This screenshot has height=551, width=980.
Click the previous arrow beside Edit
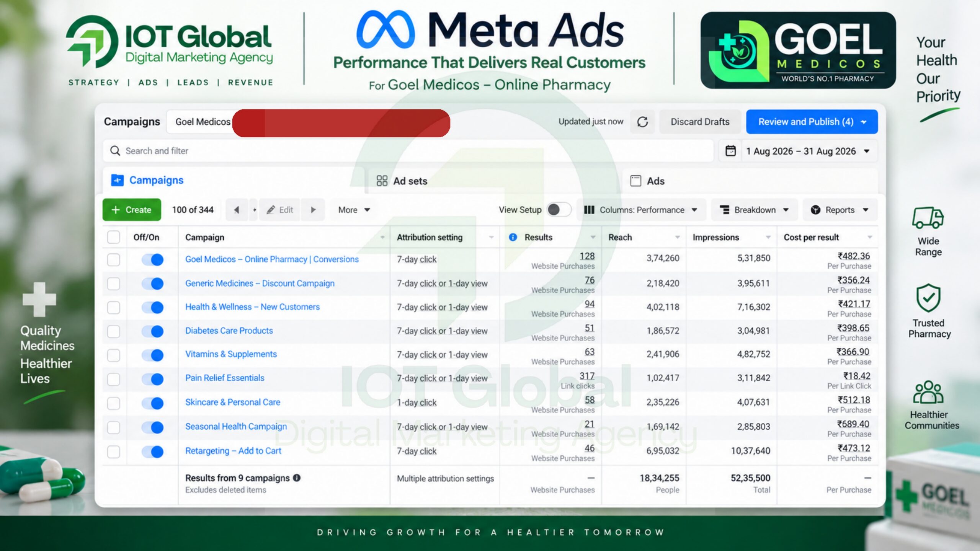[237, 210]
